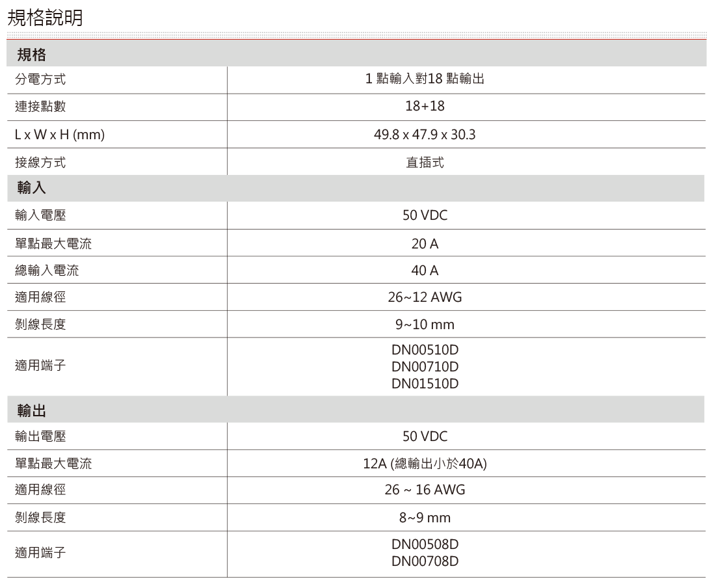Viewport: 714px width, 588px height.
Task: Select the 1 點輸入對18 點輸出 value
Action: [x=425, y=81]
